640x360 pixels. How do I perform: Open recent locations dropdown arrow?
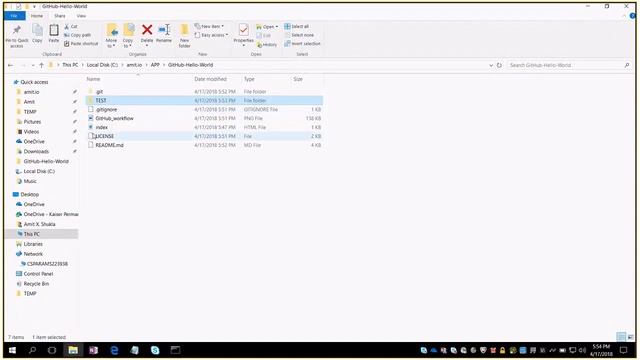[x=33, y=65]
